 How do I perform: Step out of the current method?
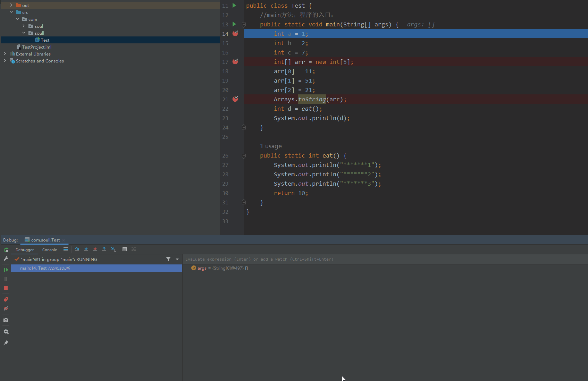[x=104, y=249]
